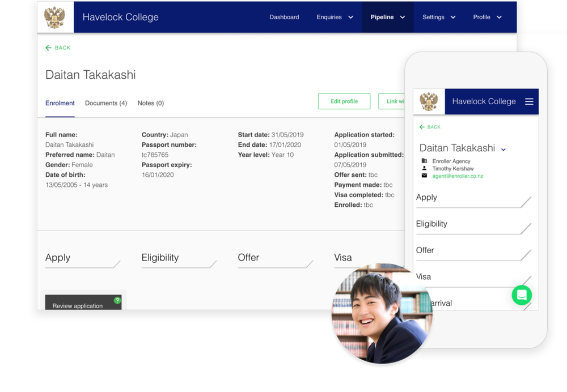The image size is (567, 392).
Task: Click the Payment made tbc field
Action: [x=363, y=185]
